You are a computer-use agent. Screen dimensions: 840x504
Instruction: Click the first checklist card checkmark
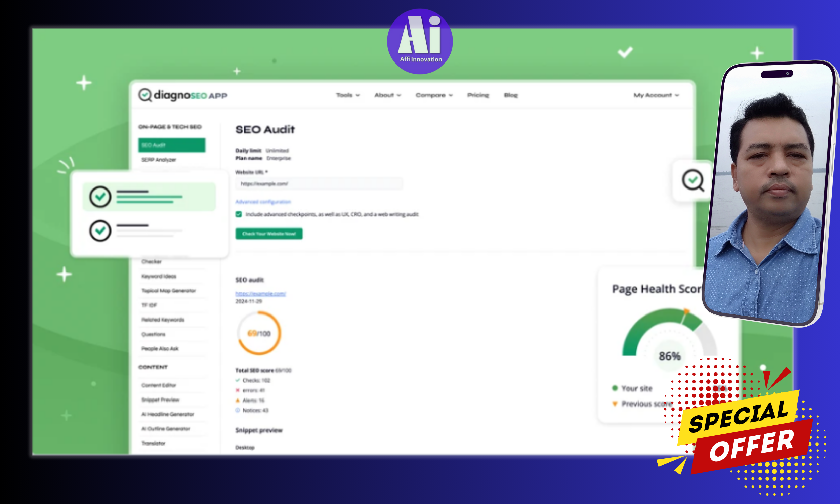(100, 197)
